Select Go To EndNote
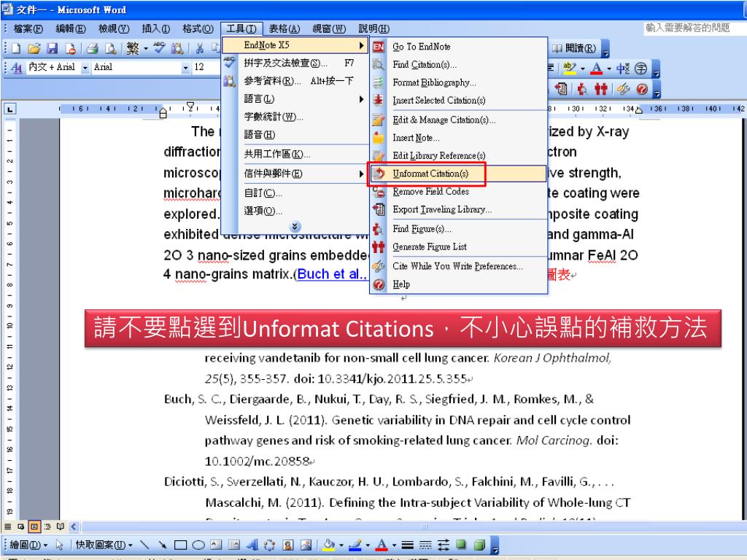The height and width of the screenshot is (560, 747). (459, 47)
